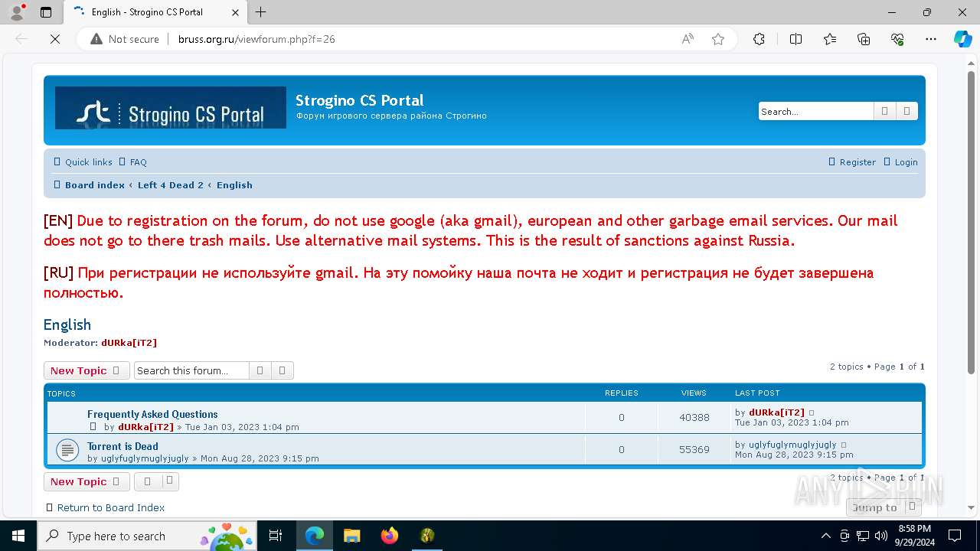Open advanced search gear icon in header
Screen dimensions: 980x551
906,111
